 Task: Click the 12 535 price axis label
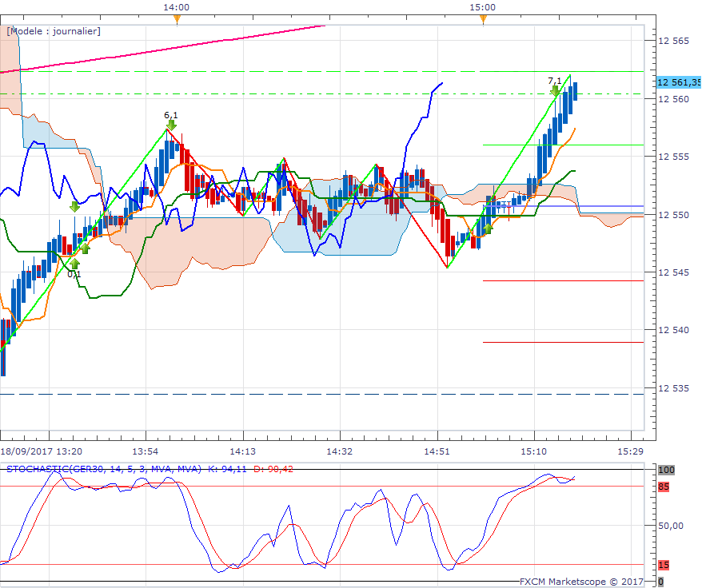[673, 388]
